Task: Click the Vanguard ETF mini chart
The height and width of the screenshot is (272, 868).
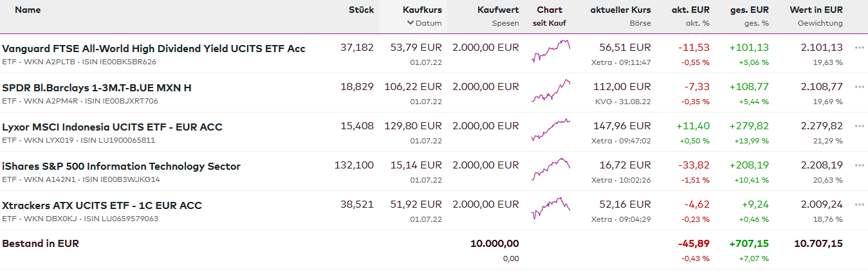Action: coord(551,51)
